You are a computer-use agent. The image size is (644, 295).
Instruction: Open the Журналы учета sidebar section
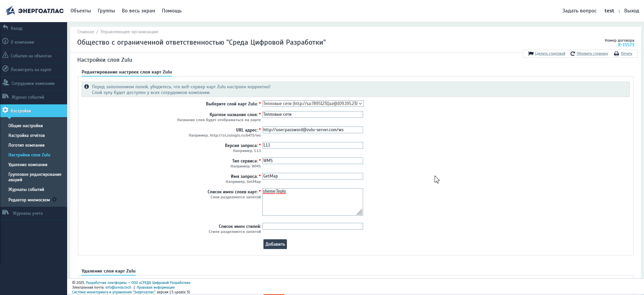coord(28,213)
